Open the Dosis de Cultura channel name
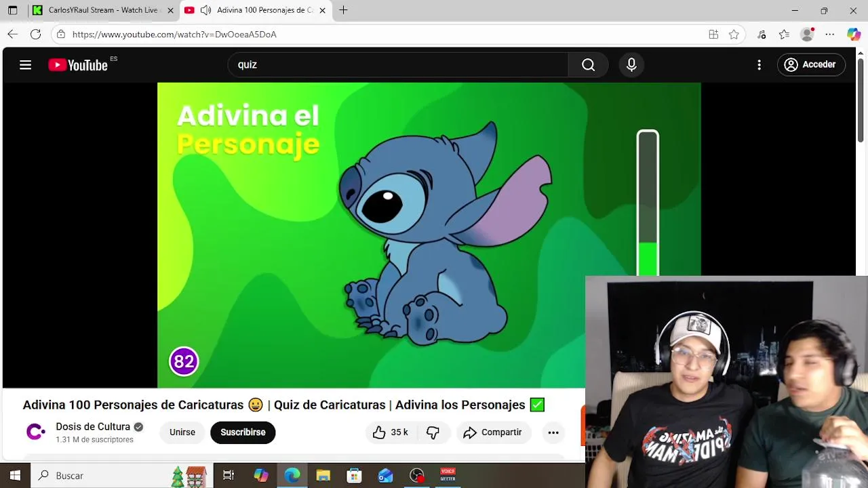868x488 pixels. [x=93, y=426]
